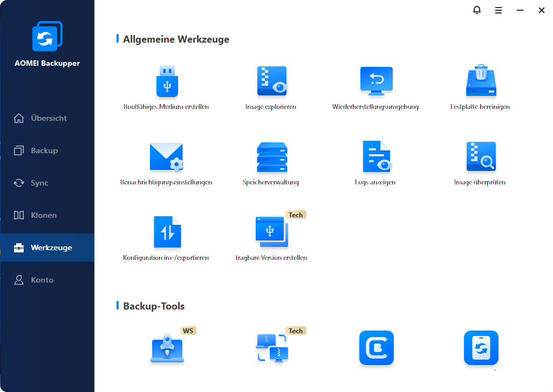Viewport: 553px width, 392px height.
Task: Open the Image überprüfen magnifier icon
Action: coord(481,156)
